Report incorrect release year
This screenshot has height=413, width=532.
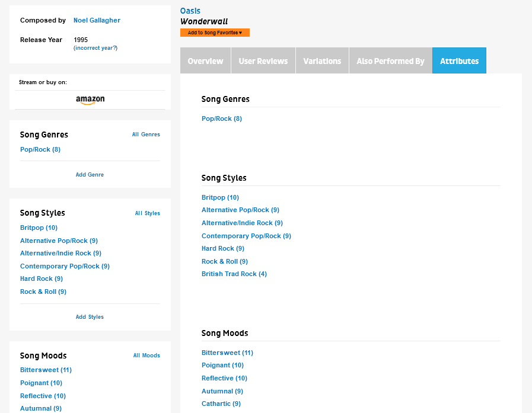point(95,48)
